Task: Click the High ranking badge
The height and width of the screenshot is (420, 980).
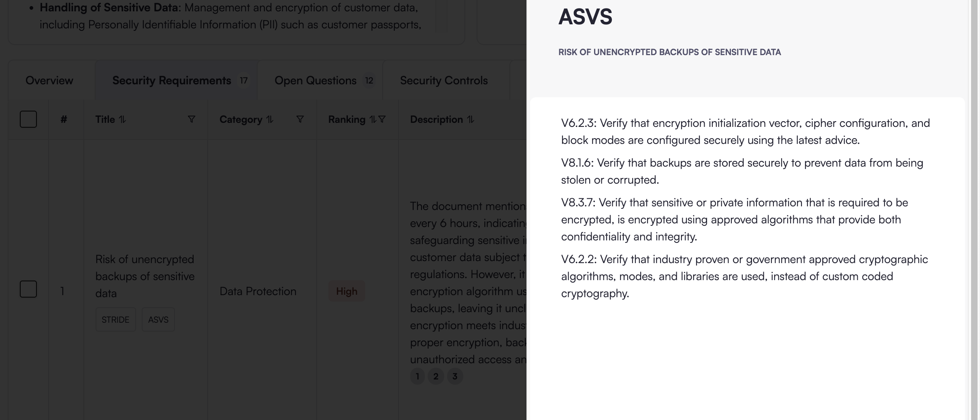Action: click(x=347, y=291)
